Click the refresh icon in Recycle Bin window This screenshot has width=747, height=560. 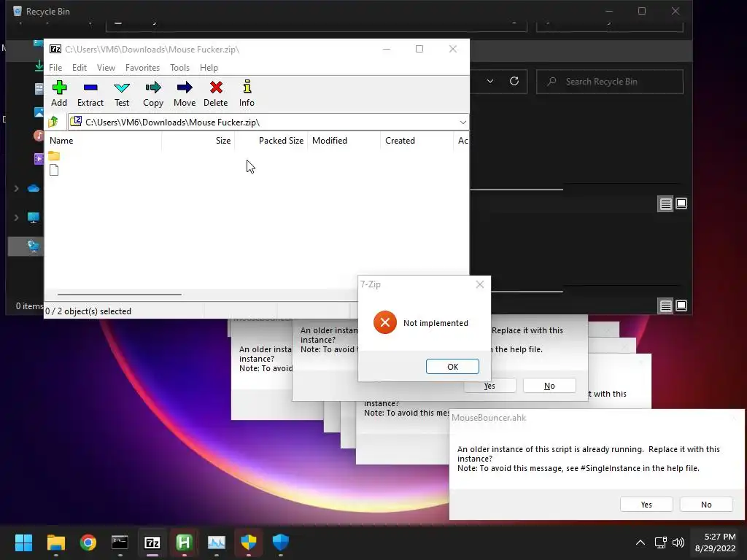point(514,81)
